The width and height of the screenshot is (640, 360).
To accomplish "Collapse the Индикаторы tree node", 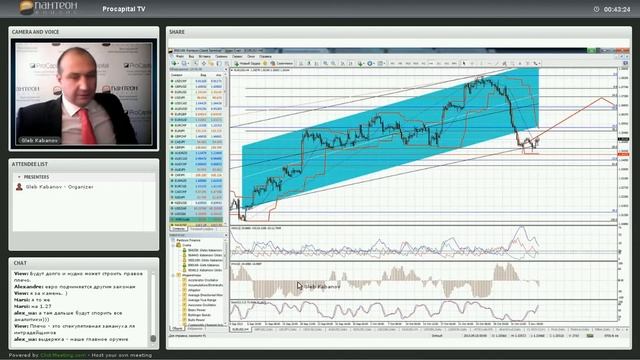I will (173, 275).
